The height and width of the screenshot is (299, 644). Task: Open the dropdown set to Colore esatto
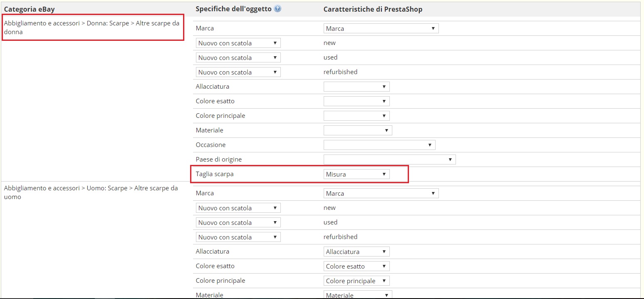(356, 267)
